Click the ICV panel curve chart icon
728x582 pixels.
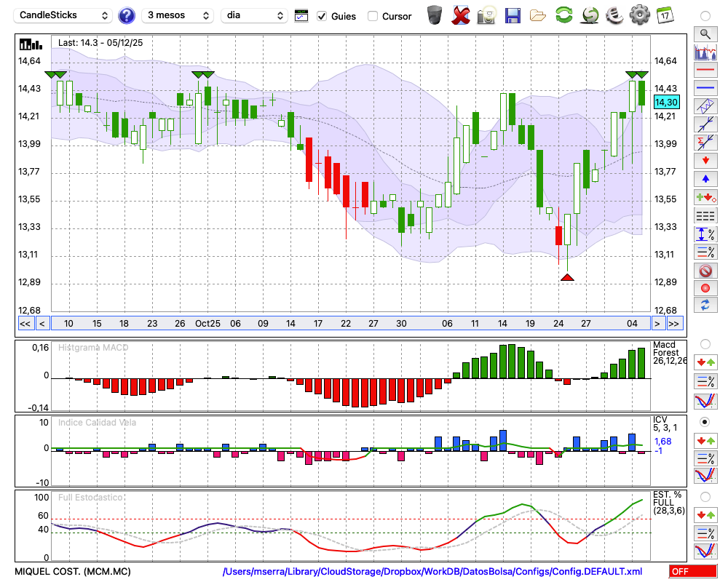(705, 476)
